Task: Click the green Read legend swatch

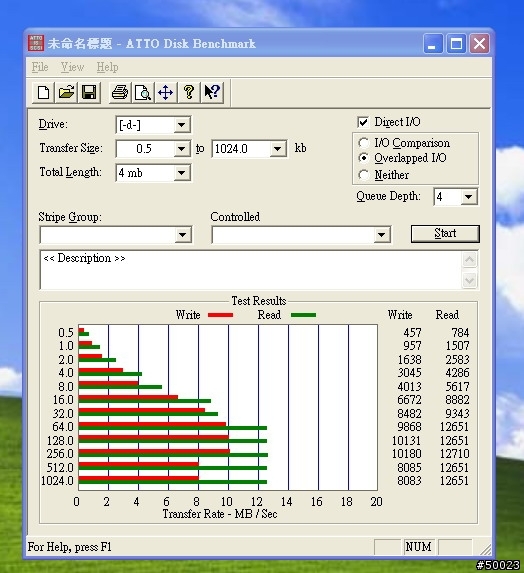Action: [x=303, y=315]
